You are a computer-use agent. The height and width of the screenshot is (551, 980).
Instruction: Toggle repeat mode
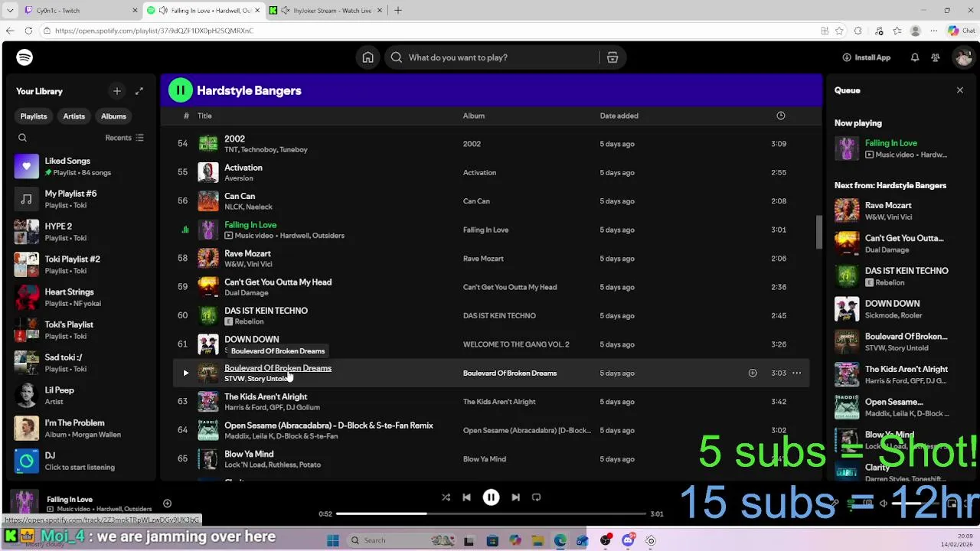[x=537, y=497]
